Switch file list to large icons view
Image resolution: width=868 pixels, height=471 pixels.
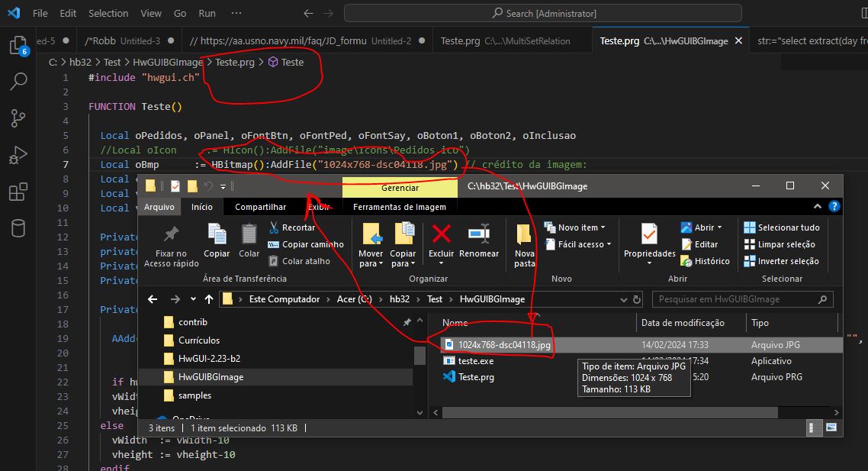pyautogui.click(x=831, y=427)
